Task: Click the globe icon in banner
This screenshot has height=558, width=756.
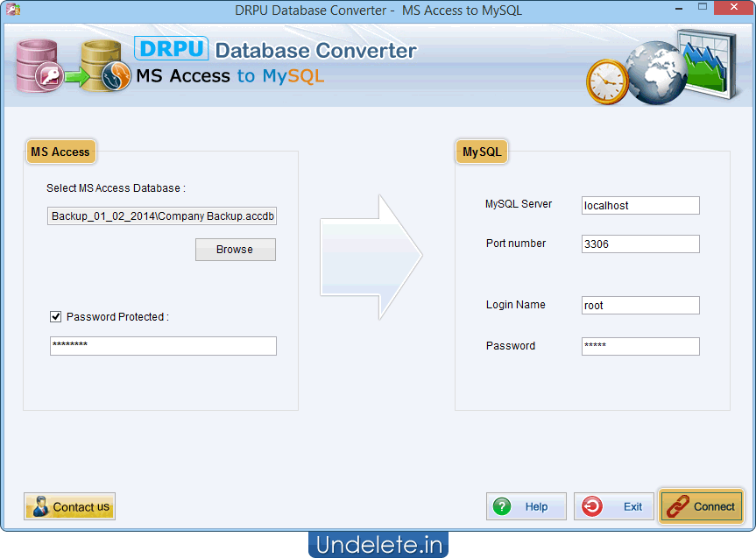Action: point(657,73)
